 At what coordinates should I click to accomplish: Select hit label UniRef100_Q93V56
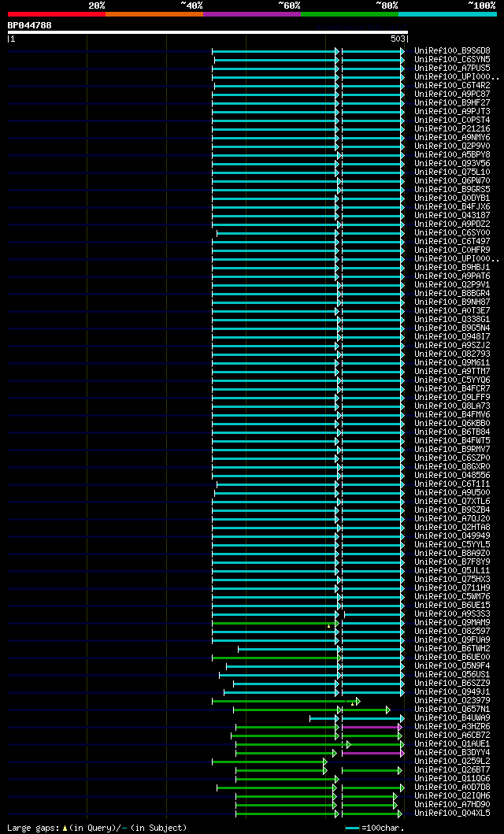click(453, 163)
